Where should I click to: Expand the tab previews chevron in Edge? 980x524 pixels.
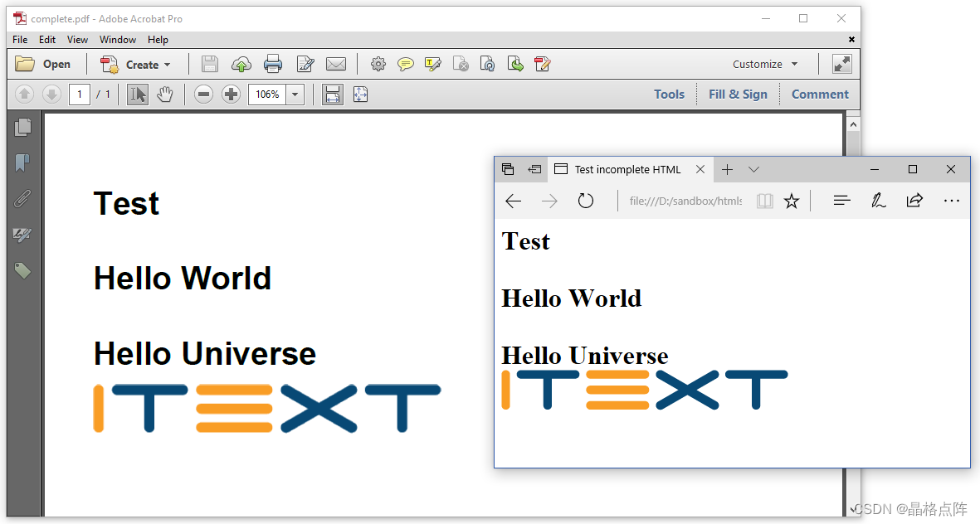tap(753, 169)
